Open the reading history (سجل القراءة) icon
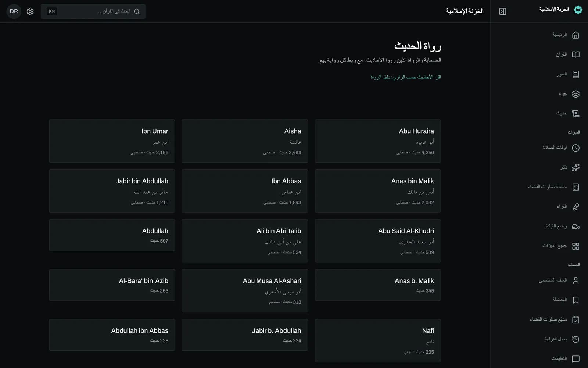The width and height of the screenshot is (588, 368). tap(576, 339)
